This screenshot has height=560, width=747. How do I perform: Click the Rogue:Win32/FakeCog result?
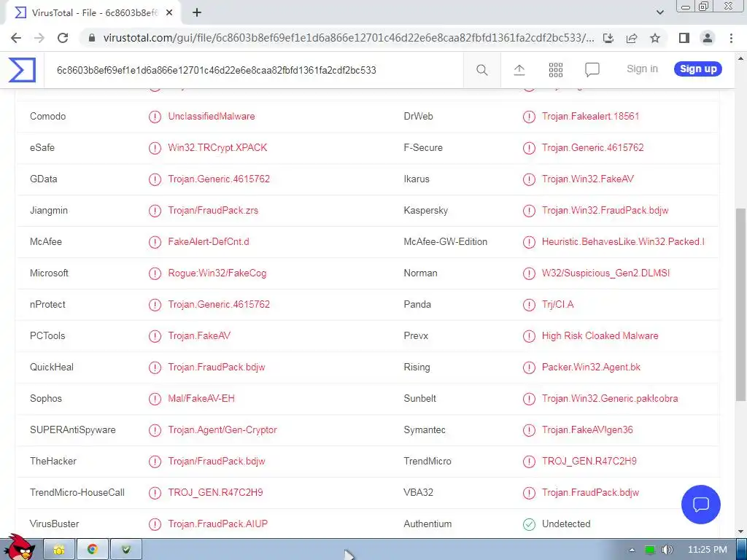217,273
